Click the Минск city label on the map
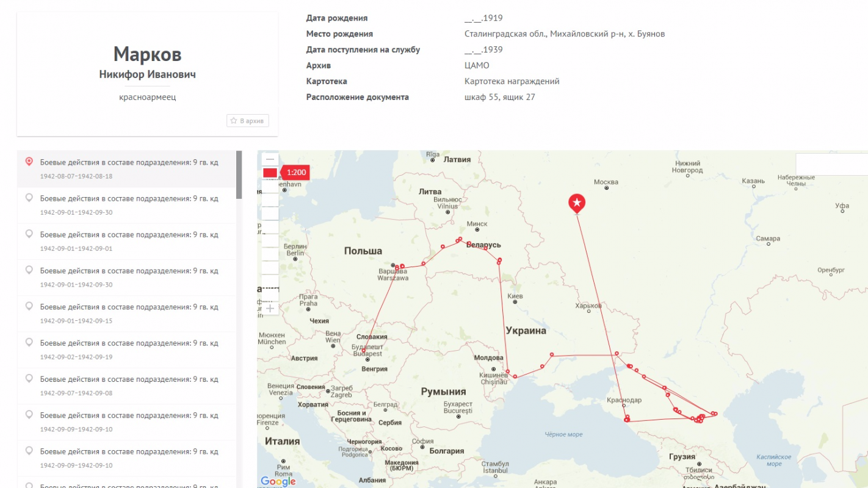 click(477, 224)
